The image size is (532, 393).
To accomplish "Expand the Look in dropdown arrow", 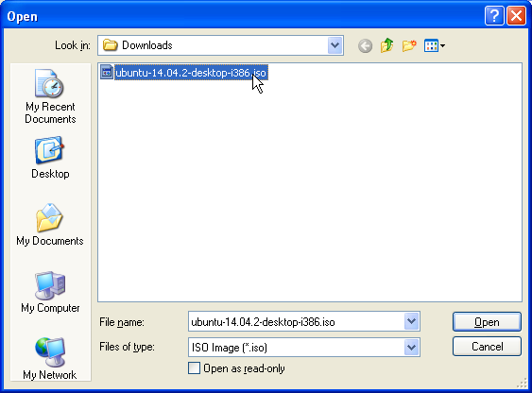I will (x=335, y=45).
